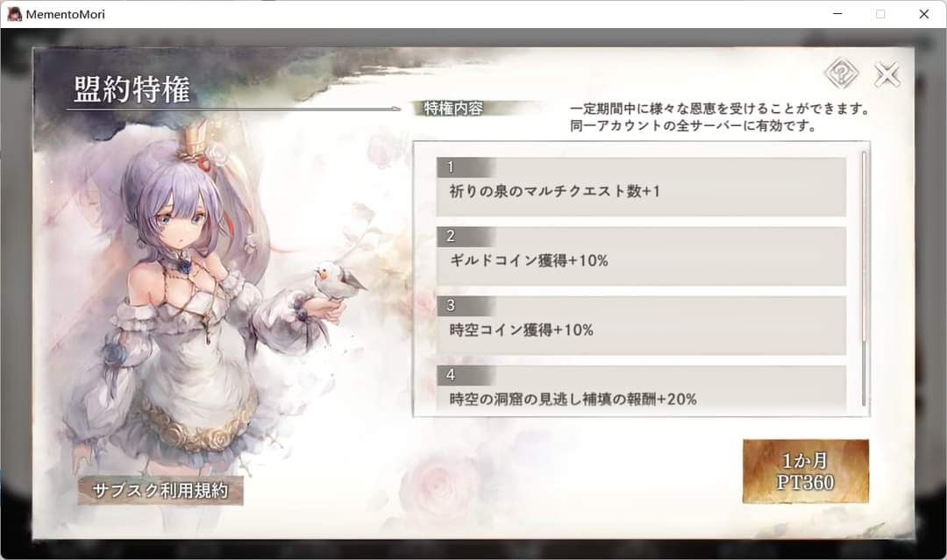Screen dimensions: 947x560
Task: Click the description text about 全サーバー
Action: [x=694, y=126]
